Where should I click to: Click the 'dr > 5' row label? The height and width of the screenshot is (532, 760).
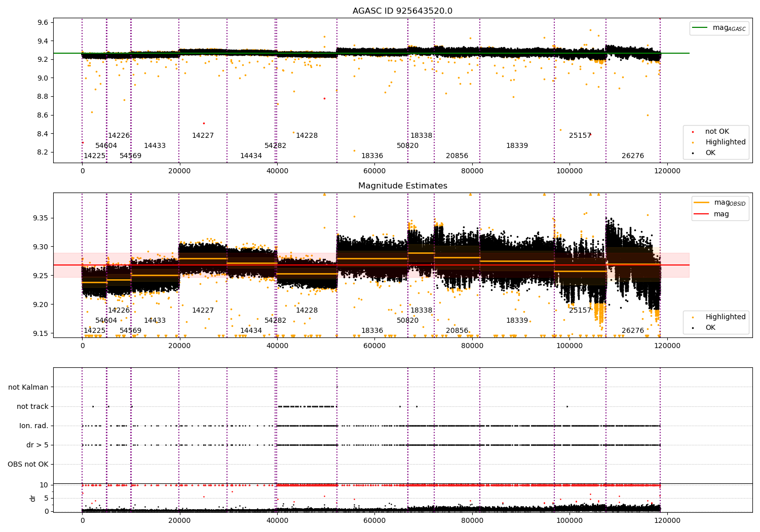pos(37,445)
